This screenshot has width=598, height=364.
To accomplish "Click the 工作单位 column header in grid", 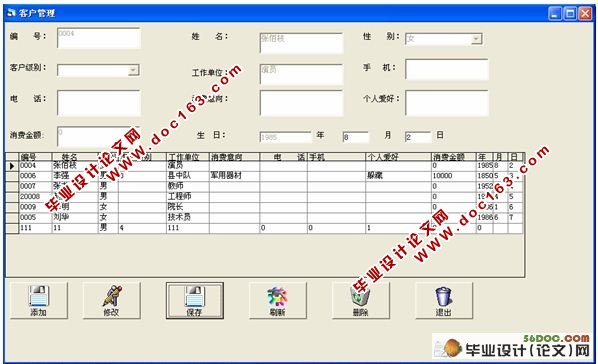I will pyautogui.click(x=188, y=157).
